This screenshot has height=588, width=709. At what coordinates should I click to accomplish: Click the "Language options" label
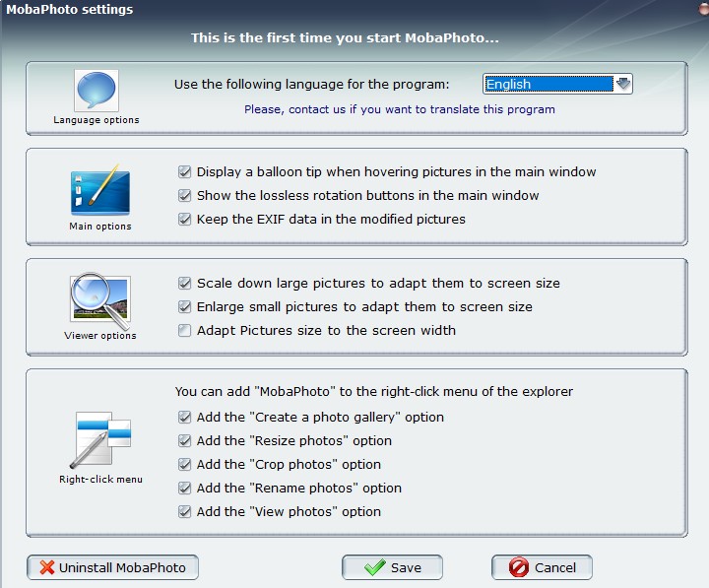pos(97,120)
